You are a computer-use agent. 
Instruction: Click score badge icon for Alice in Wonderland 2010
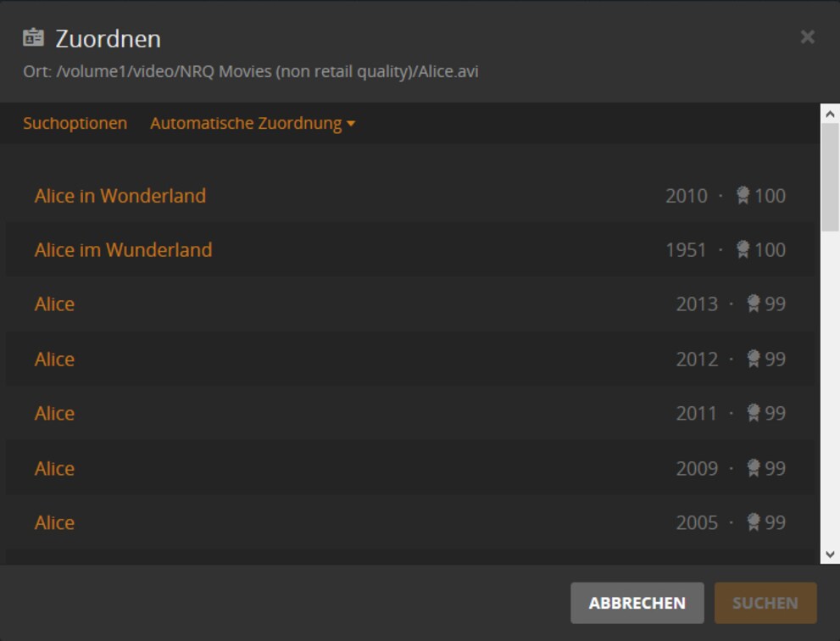[x=743, y=195]
